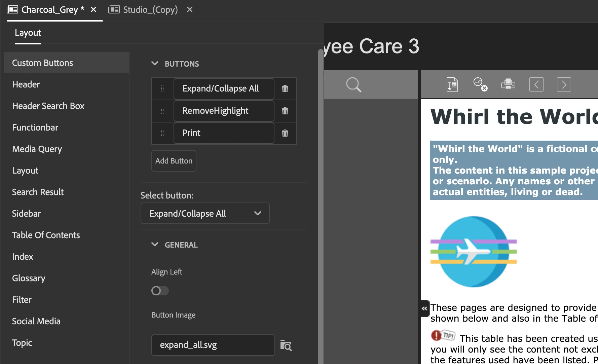Click the Whirl the World heading

(514, 117)
